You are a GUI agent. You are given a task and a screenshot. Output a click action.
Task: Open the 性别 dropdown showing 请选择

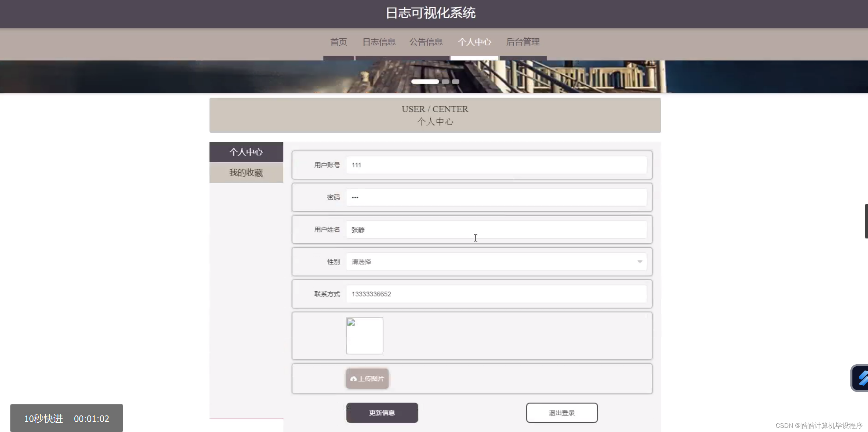coord(494,262)
